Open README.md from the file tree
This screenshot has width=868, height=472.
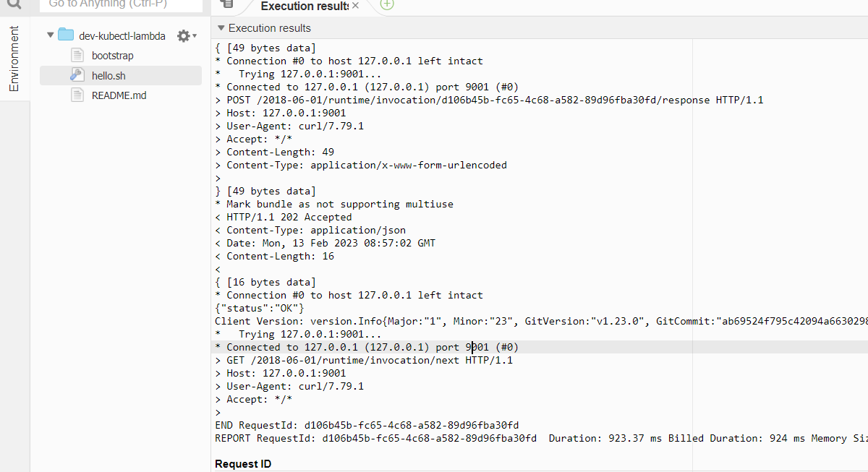tap(119, 95)
